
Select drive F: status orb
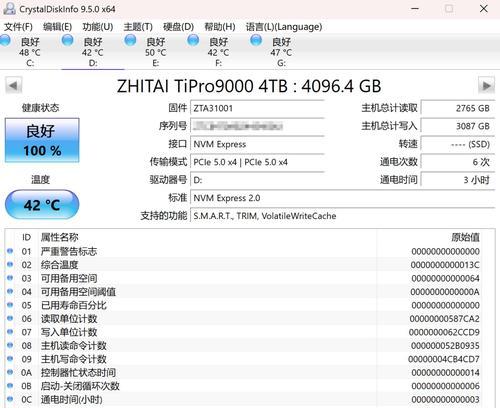(193, 40)
